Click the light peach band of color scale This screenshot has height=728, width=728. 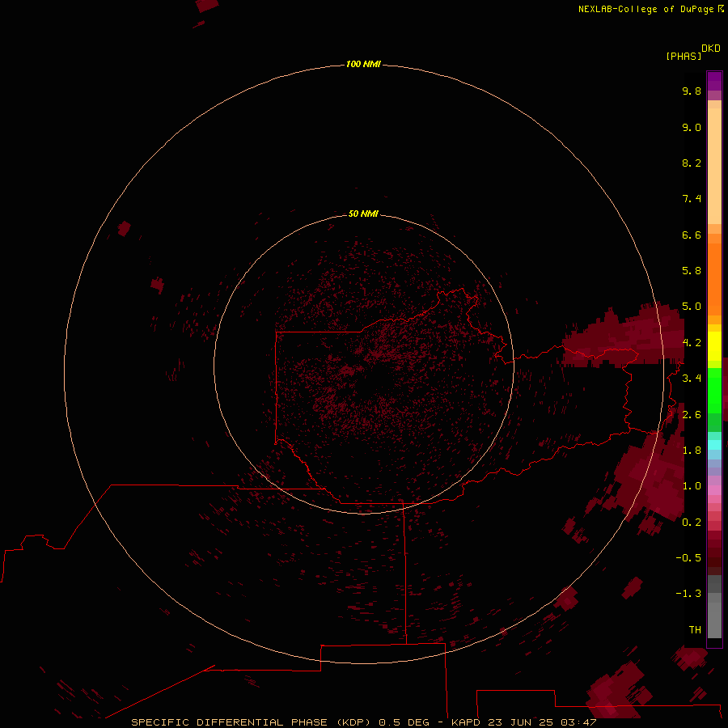(714, 166)
